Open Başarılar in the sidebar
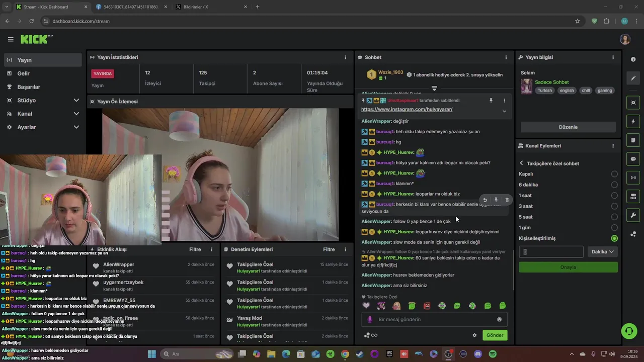The width and height of the screenshot is (644, 362). tap(43, 87)
